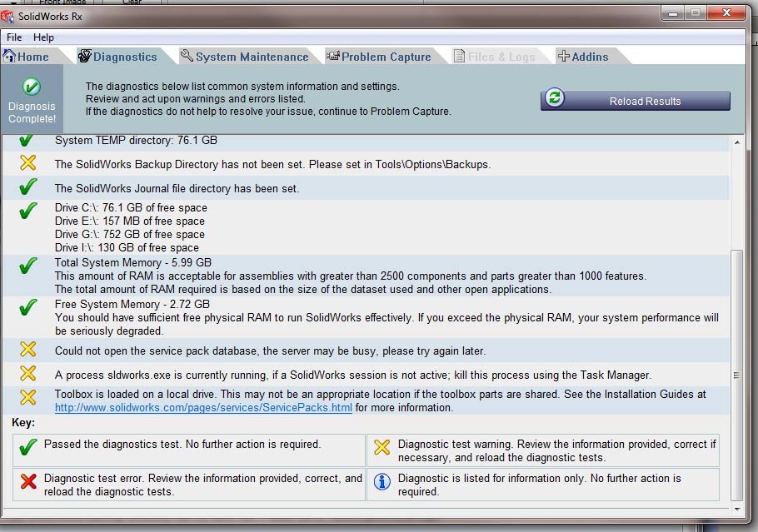The height and width of the screenshot is (532, 758).
Task: Open the solidworks.com ServicePacks link
Action: coord(203,407)
